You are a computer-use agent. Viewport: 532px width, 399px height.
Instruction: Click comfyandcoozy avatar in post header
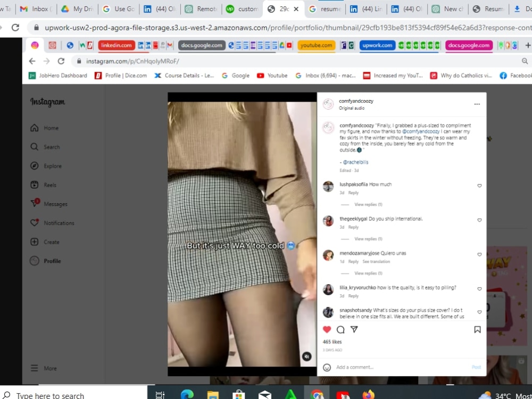pyautogui.click(x=328, y=104)
